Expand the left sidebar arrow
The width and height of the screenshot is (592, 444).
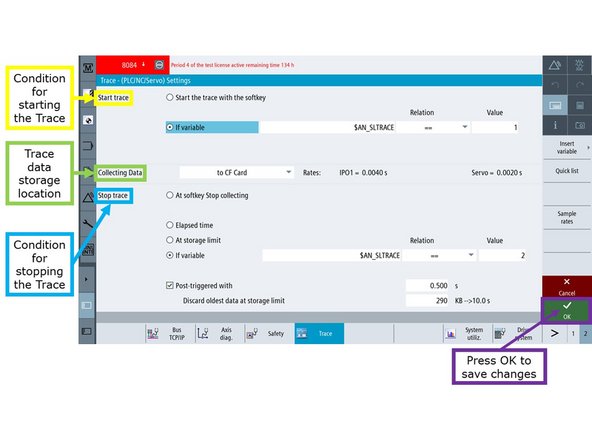[x=86, y=279]
